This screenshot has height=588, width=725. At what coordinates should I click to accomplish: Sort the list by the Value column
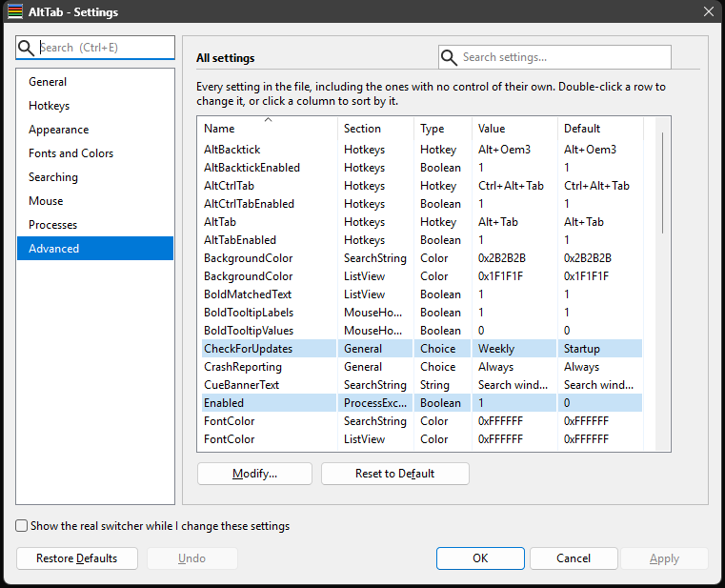pyautogui.click(x=515, y=128)
